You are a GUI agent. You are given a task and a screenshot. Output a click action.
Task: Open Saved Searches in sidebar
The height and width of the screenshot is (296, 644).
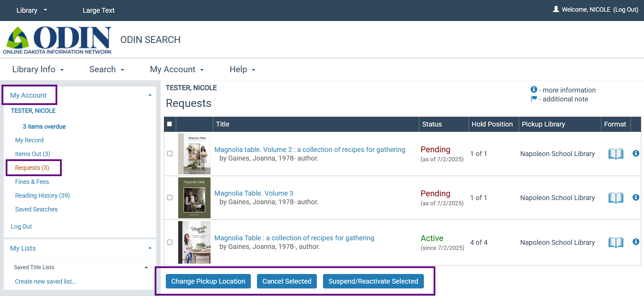click(36, 209)
